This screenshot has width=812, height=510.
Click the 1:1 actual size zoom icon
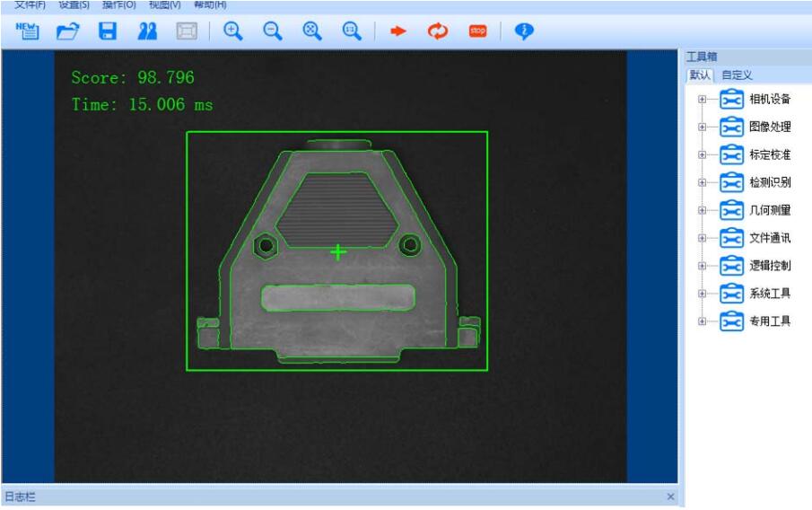tap(351, 30)
